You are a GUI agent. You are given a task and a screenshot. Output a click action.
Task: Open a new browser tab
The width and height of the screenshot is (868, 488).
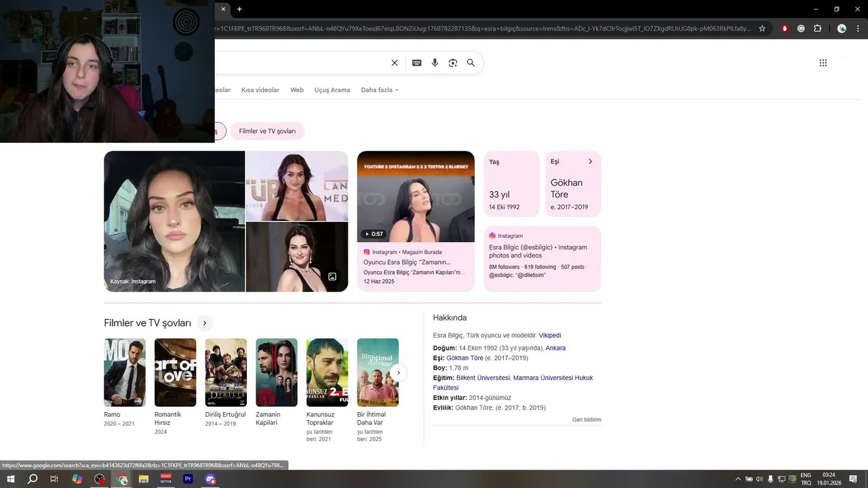click(x=239, y=9)
